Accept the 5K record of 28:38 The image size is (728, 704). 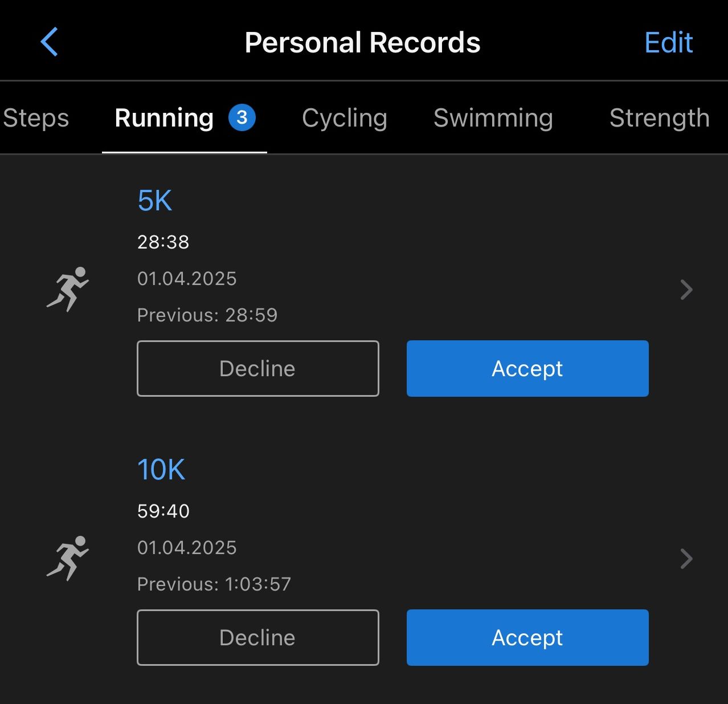point(527,368)
